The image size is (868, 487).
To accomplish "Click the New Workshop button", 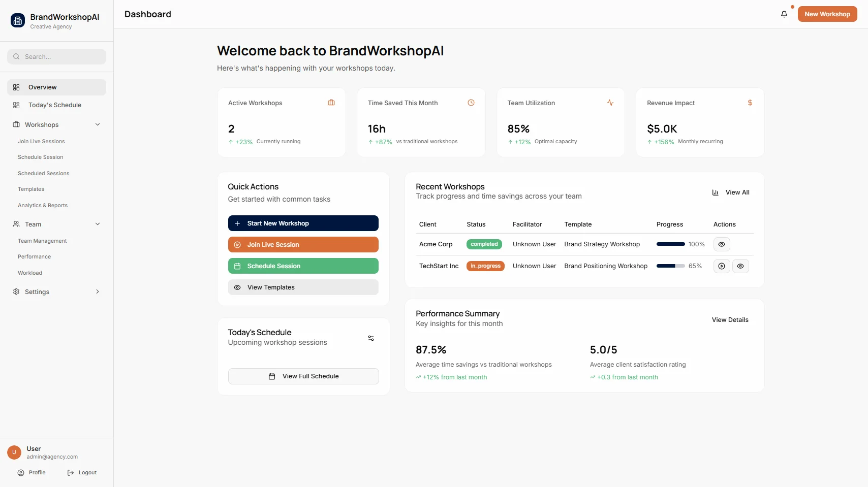I will tap(827, 14).
